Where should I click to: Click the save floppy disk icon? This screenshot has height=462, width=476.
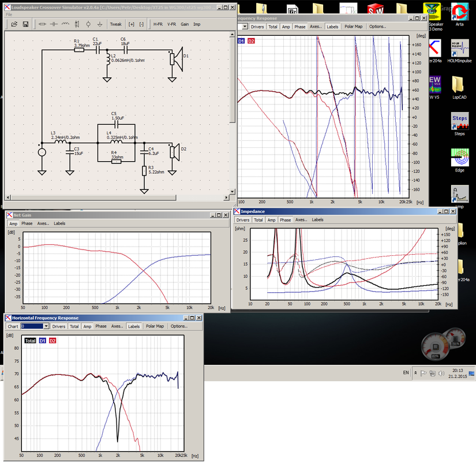point(25,24)
